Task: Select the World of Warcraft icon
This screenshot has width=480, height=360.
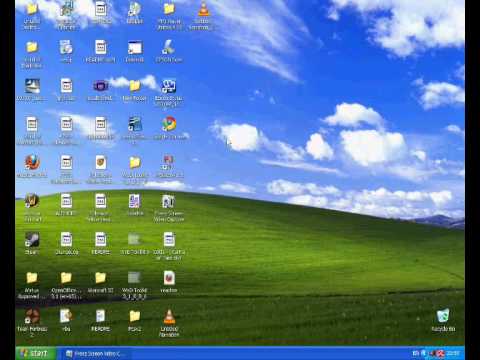Action: [32, 201]
